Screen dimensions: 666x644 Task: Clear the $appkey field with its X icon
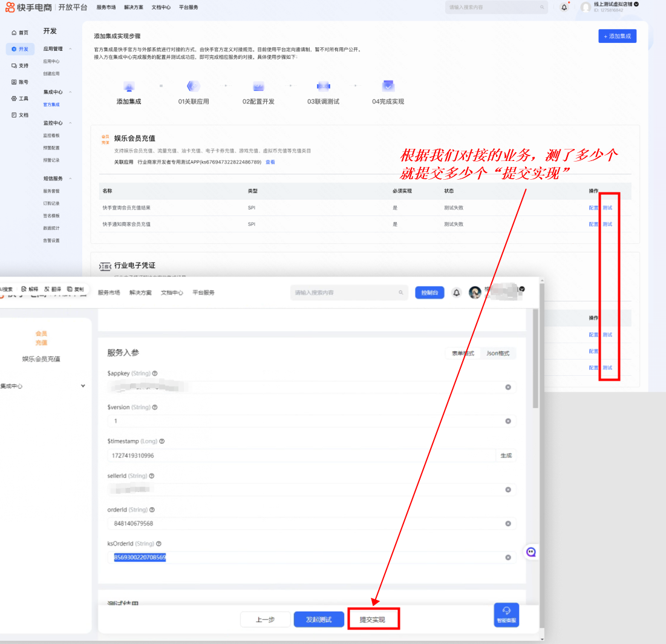[508, 387]
